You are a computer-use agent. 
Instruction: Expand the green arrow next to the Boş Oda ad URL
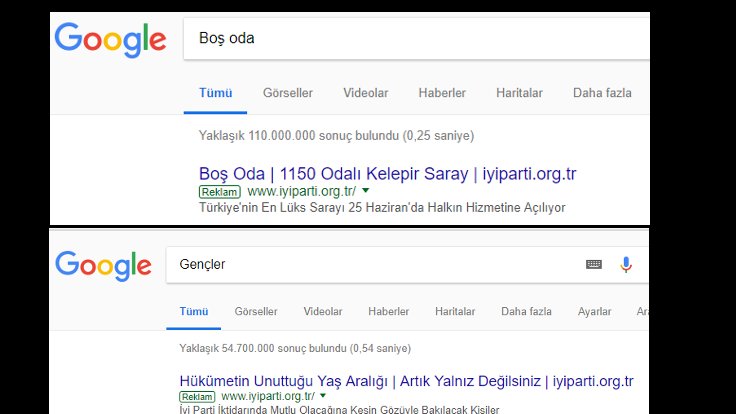[x=366, y=191]
